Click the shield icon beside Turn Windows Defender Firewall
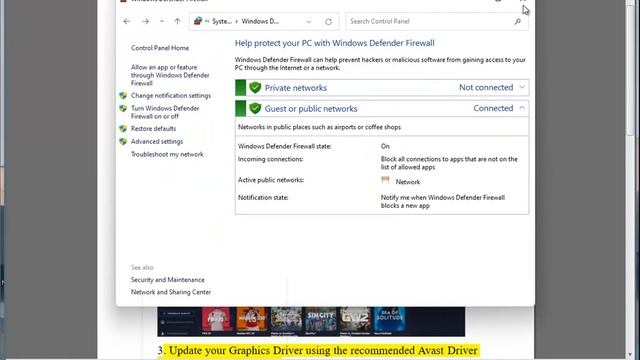640x360 pixels. point(123,108)
